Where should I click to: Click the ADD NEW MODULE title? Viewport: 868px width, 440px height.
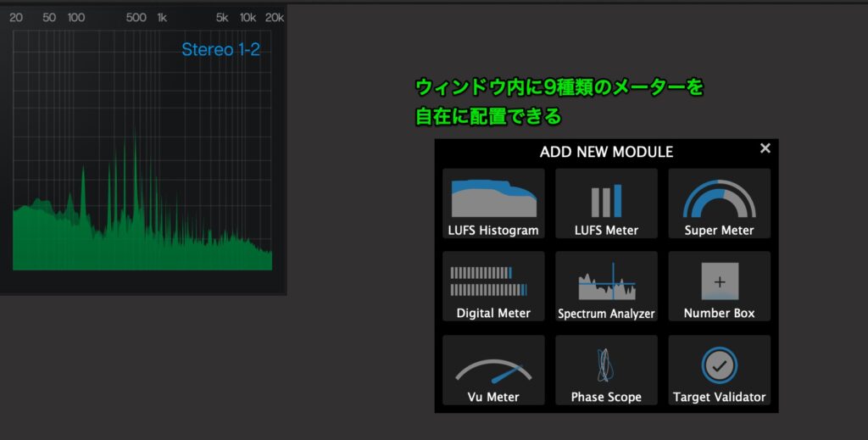[606, 153]
